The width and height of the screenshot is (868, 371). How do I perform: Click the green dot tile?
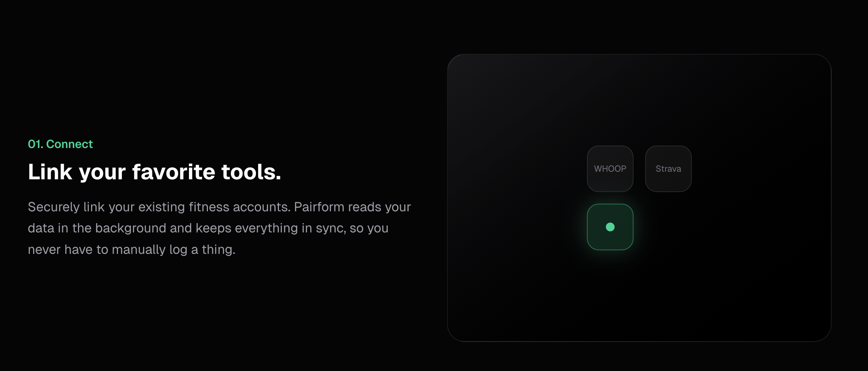(x=610, y=227)
